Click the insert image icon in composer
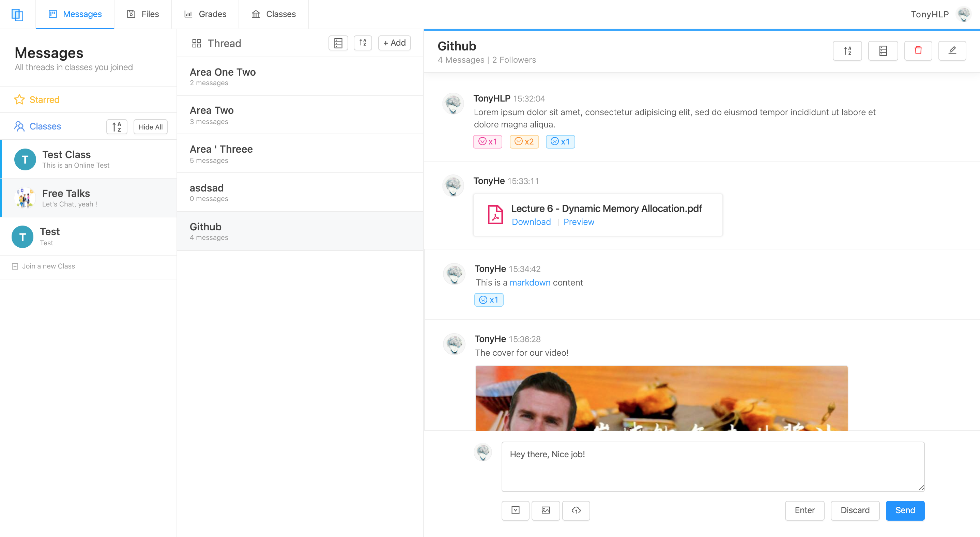Screen dimensions: 980x537 pos(546,510)
